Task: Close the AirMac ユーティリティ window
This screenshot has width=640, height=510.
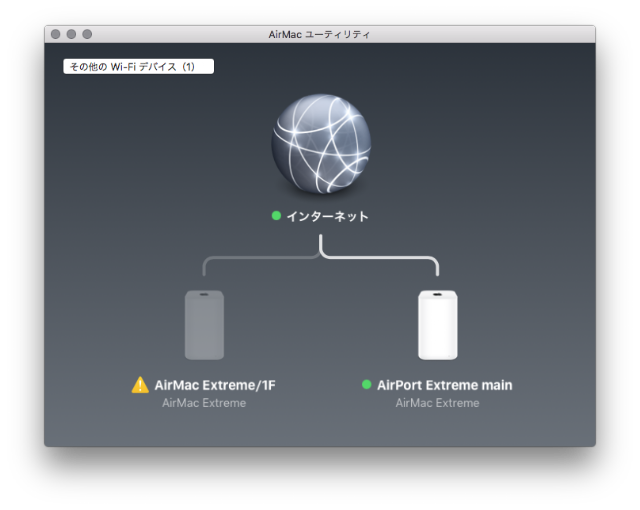Action: pyautogui.click(x=56, y=34)
